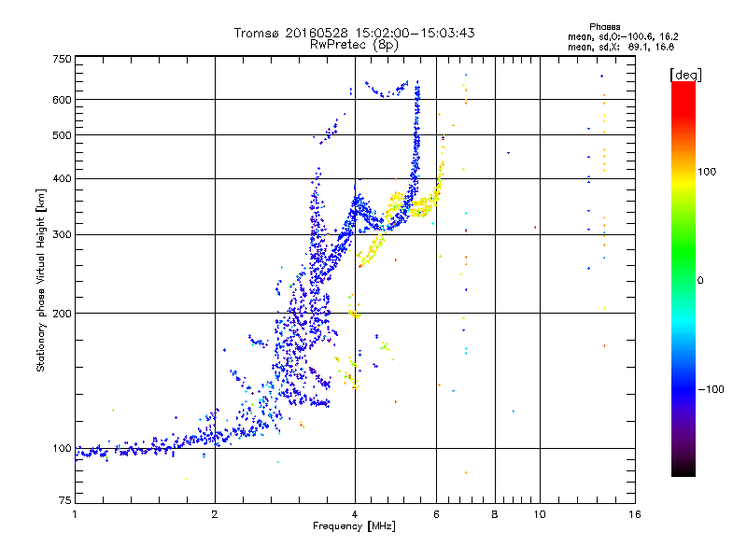Click y-axis tick label '500'
The width and height of the screenshot is (747, 560).
tap(62, 135)
